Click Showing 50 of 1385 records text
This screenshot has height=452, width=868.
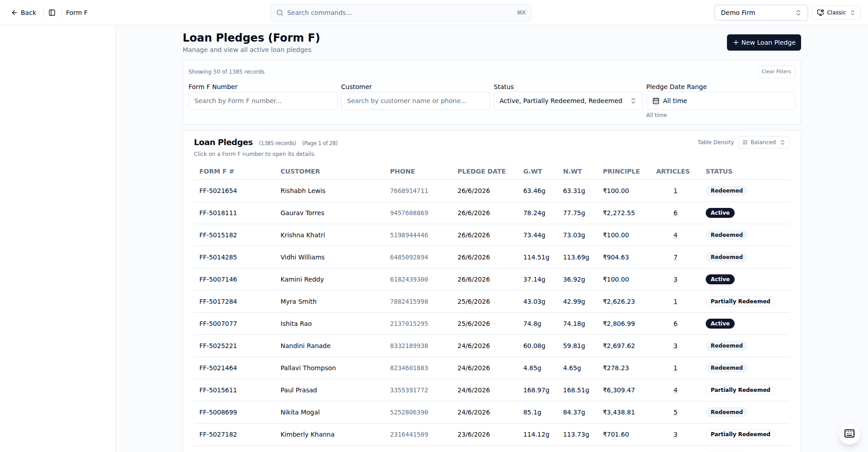226,72
